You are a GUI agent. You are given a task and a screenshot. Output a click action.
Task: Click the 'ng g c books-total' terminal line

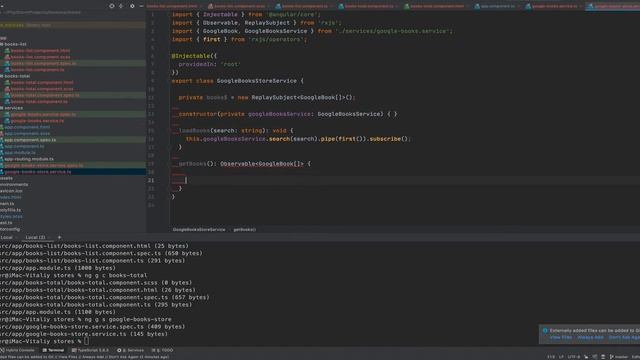(x=73, y=275)
